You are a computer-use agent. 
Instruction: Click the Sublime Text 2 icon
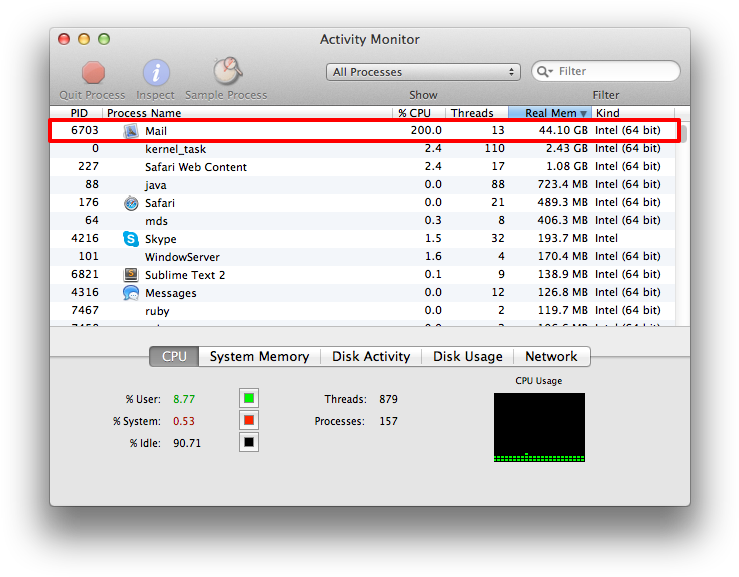[131, 274]
